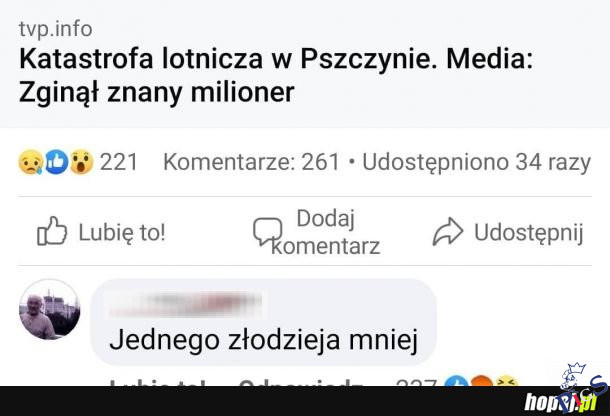The image size is (610, 416).
Task: Click the wow face reaction emoji
Action: click(x=80, y=161)
